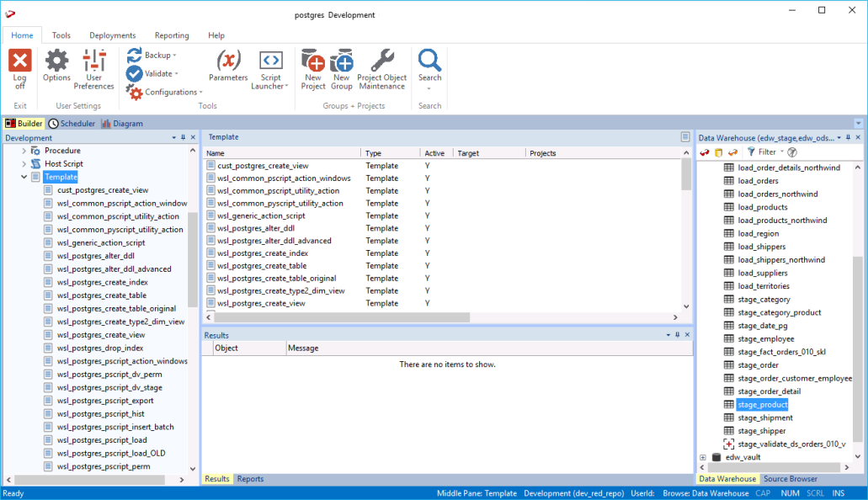Expand the edw_vault node

703,457
